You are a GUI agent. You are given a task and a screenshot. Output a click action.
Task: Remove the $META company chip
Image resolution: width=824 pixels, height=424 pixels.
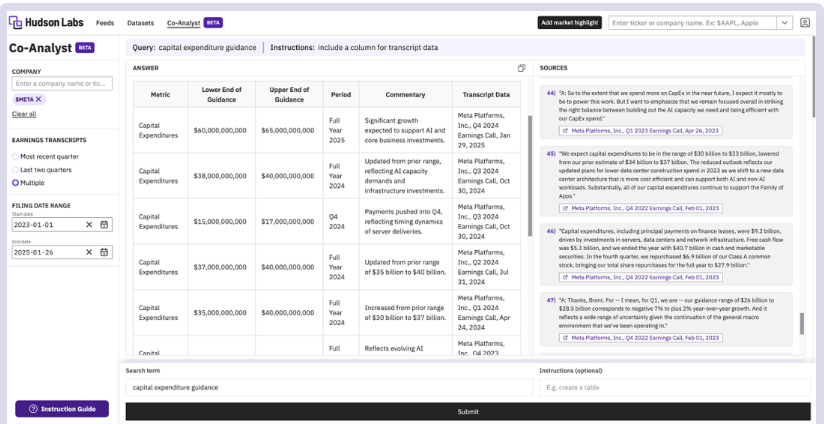coord(39,99)
